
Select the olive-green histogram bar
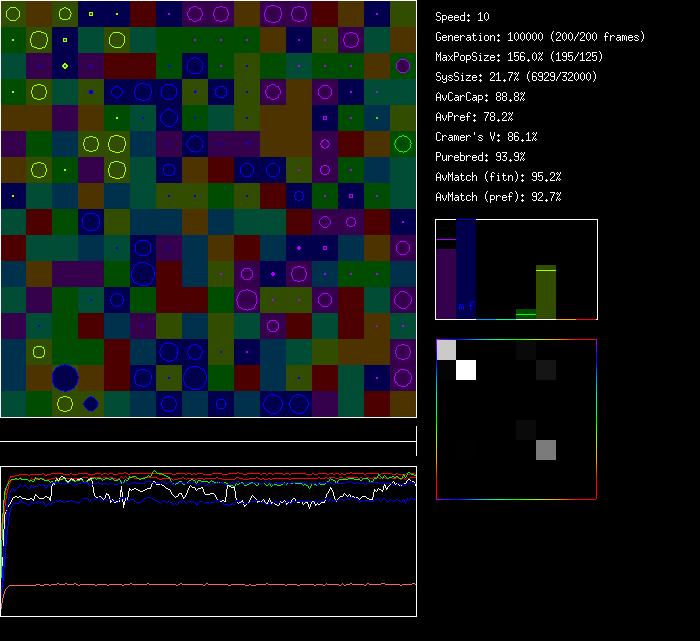545,292
